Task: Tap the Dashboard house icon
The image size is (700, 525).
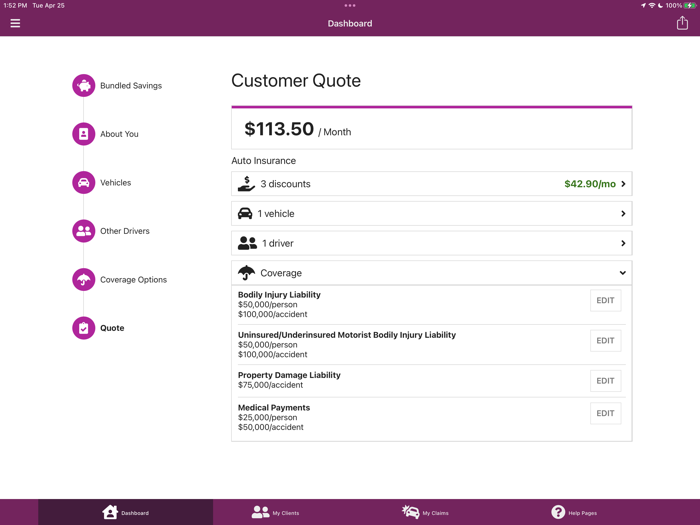Action: pyautogui.click(x=110, y=512)
